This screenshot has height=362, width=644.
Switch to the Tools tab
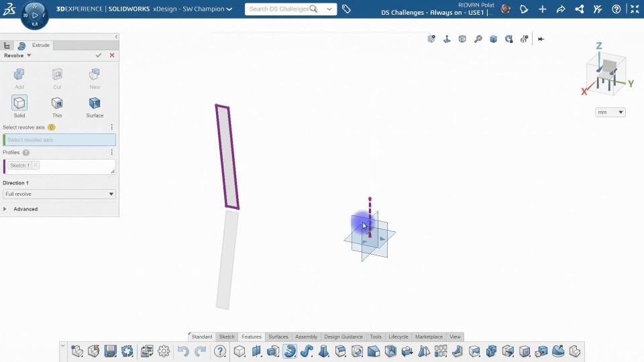tap(376, 337)
